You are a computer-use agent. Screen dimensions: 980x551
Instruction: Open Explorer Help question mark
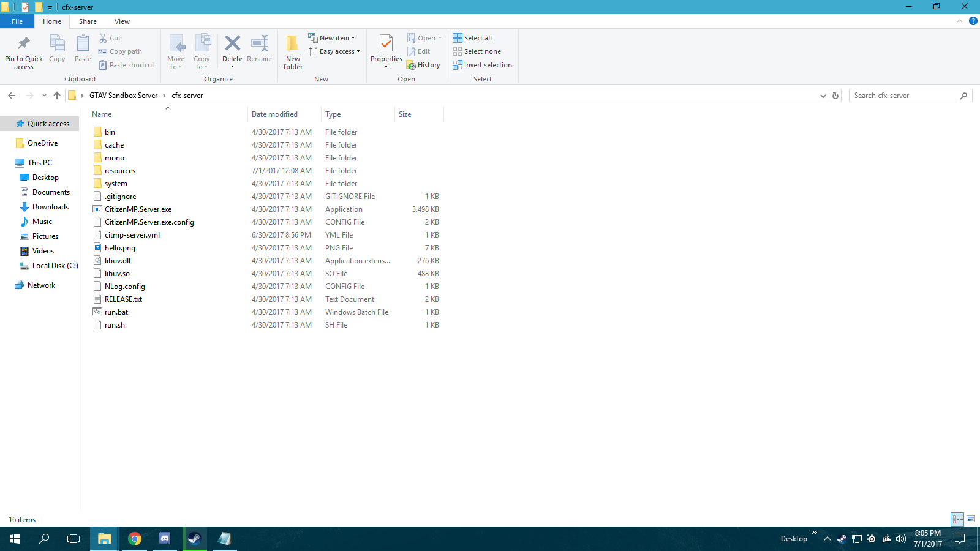973,21
